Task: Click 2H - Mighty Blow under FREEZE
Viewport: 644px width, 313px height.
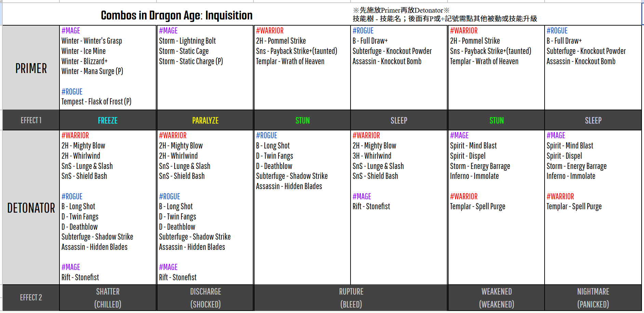Action: pos(83,146)
